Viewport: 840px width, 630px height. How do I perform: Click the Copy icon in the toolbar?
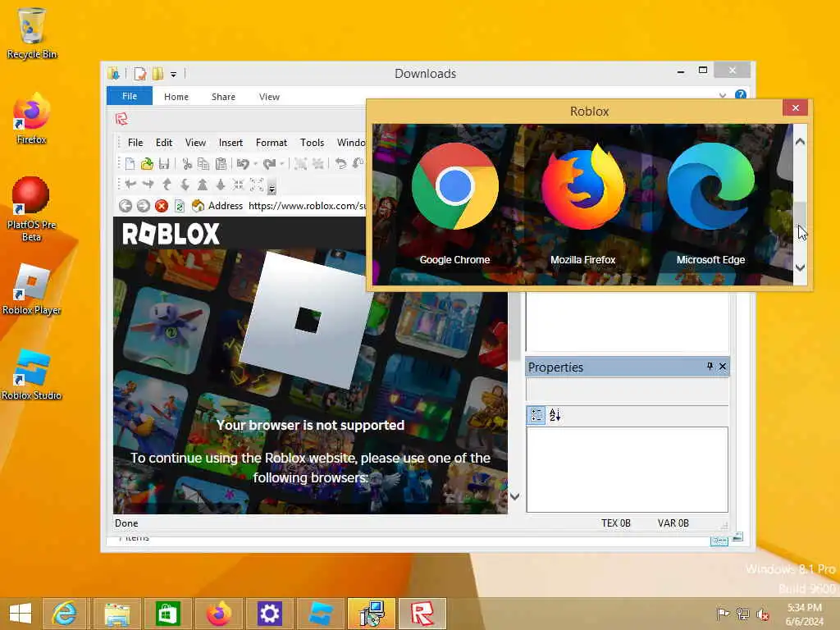(203, 164)
